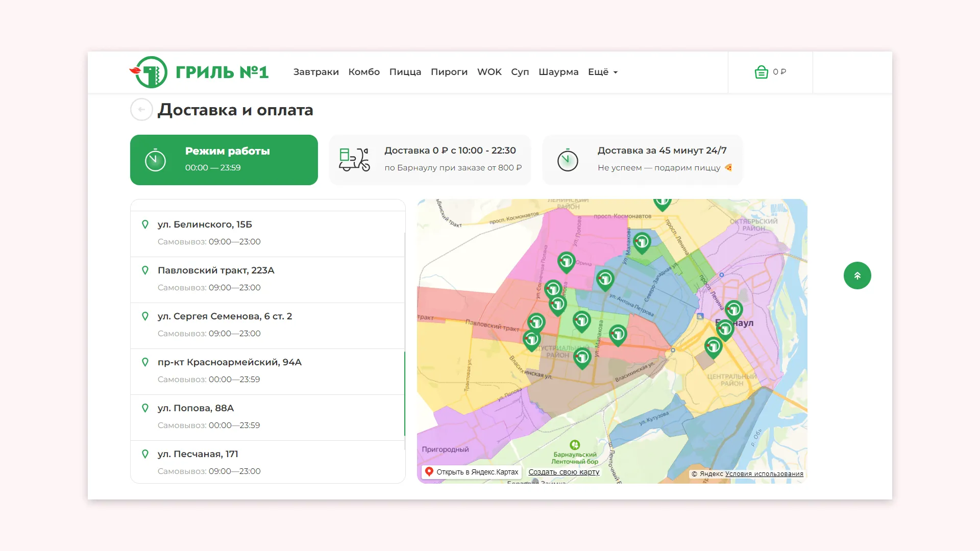This screenshot has height=551, width=980.
Task: Go back with the arrow beside Доставка и оплата
Action: (141, 109)
